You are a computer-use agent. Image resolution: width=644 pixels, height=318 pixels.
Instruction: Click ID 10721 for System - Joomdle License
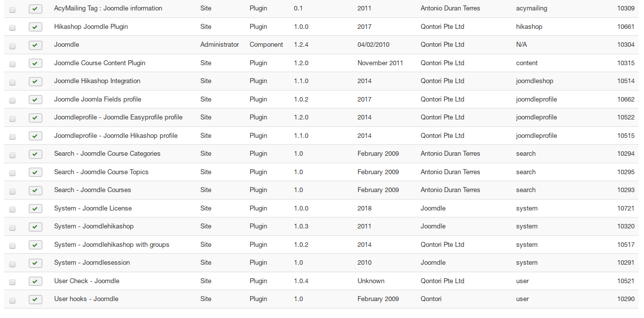(x=626, y=208)
